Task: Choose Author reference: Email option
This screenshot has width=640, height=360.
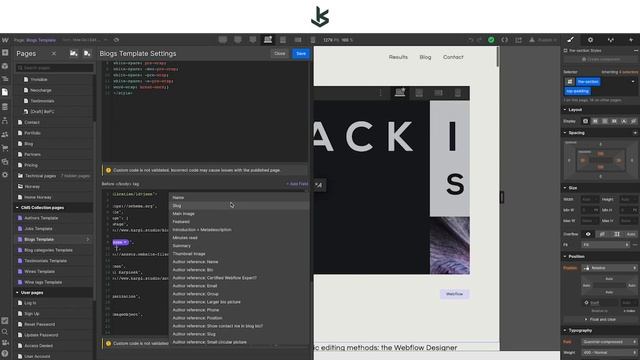Action: coord(239,286)
